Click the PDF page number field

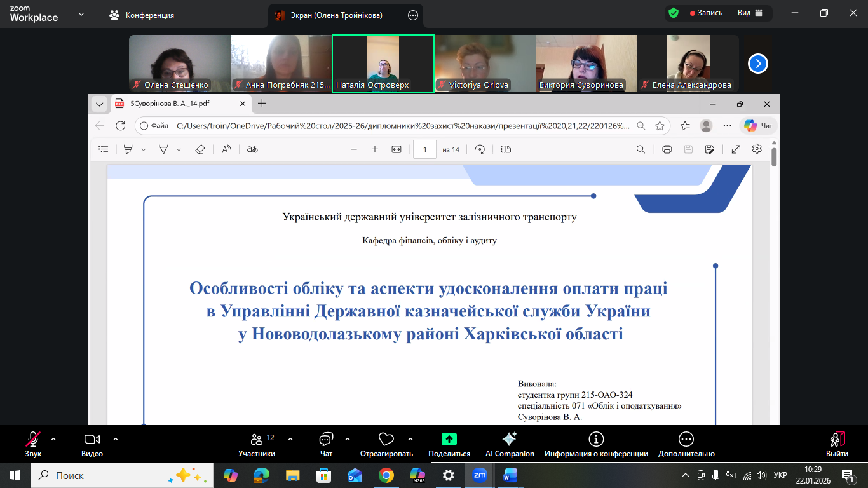424,149
